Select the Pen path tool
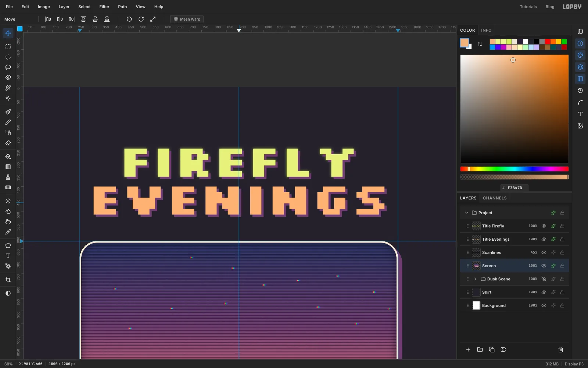The width and height of the screenshot is (588, 368). pyautogui.click(x=8, y=266)
